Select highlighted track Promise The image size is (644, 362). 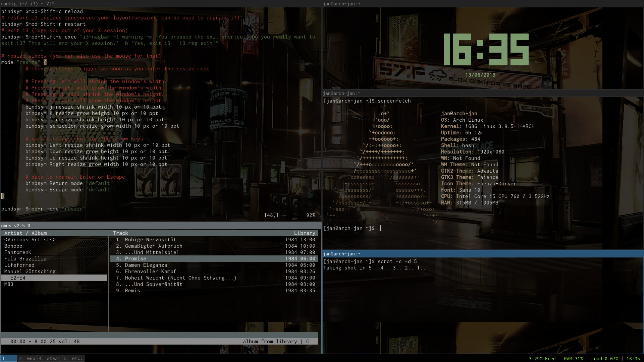click(x=136, y=259)
